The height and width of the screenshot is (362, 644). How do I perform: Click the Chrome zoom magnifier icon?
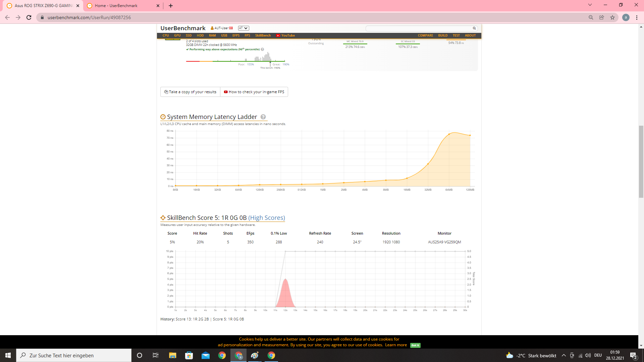coord(591,17)
